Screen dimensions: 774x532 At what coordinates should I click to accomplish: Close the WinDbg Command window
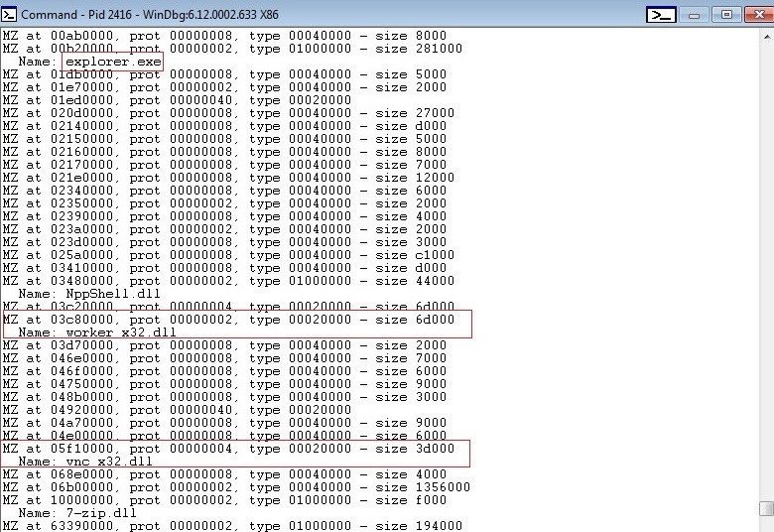[x=759, y=15]
